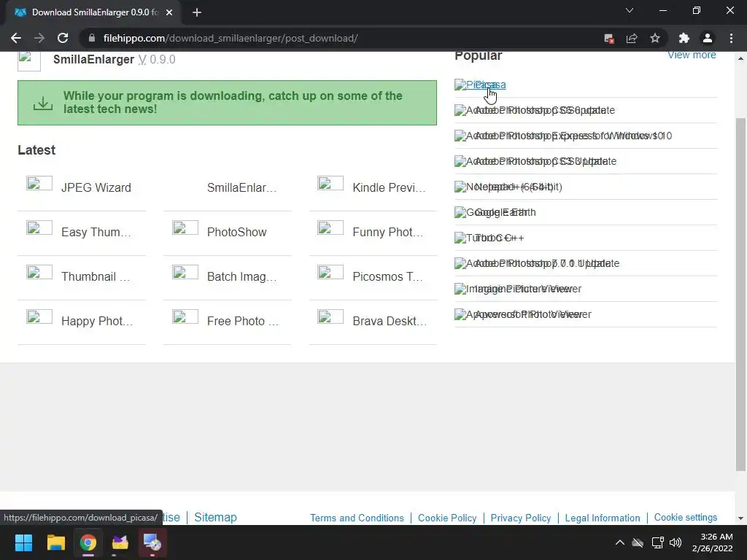Open the Cookie Policy footer link
The height and width of the screenshot is (560, 747).
point(447,518)
